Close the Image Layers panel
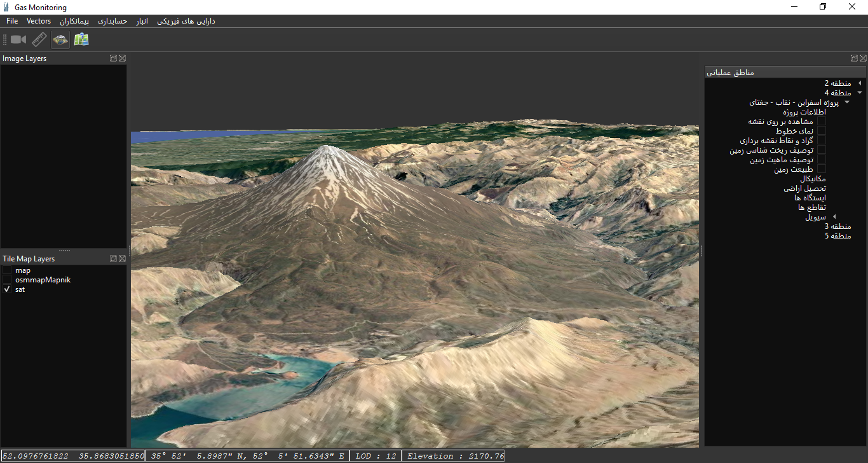This screenshot has width=868, height=463. (x=122, y=59)
